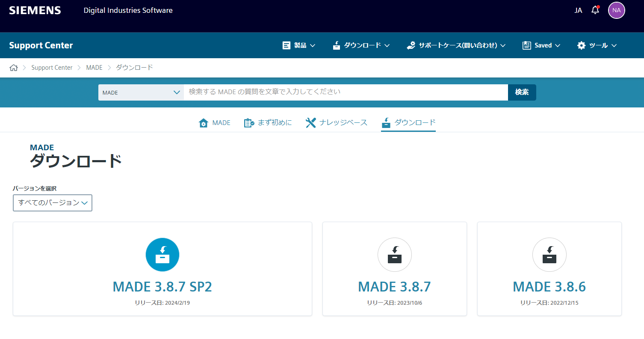Click the home breadcrumb icon
644x339 pixels.
click(14, 68)
